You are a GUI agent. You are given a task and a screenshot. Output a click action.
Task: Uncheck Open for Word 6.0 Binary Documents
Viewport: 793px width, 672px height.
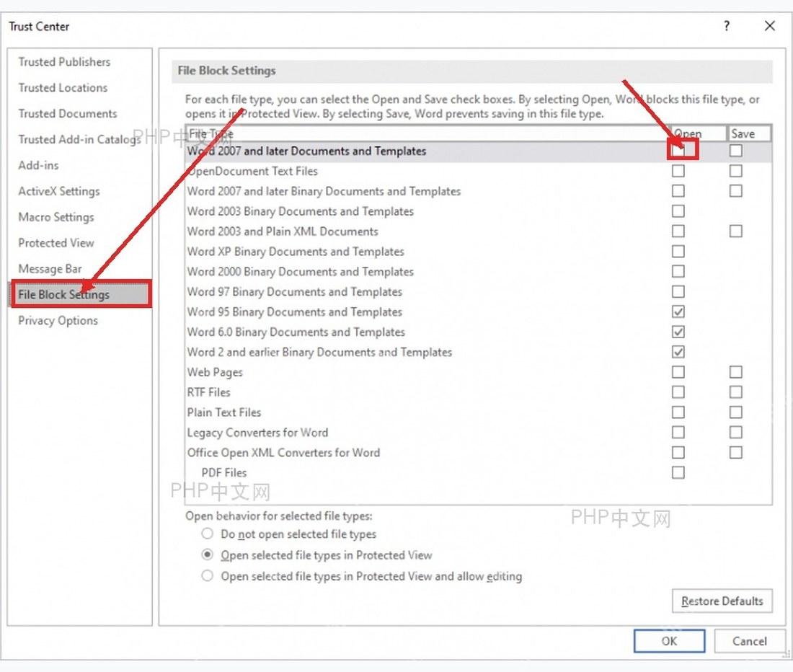[x=678, y=332]
